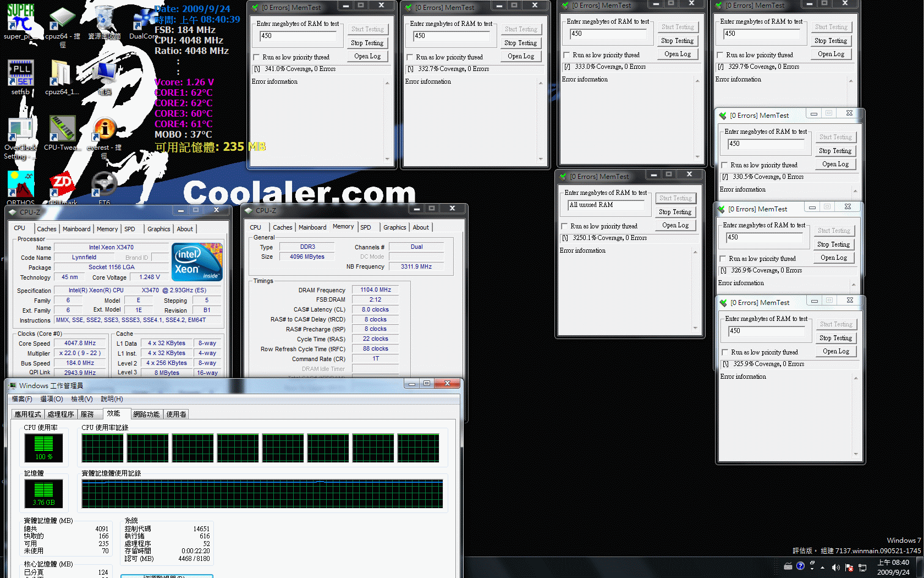Switch to 處理程序 tab in Task Manager
The width and height of the screenshot is (924, 578).
61,415
